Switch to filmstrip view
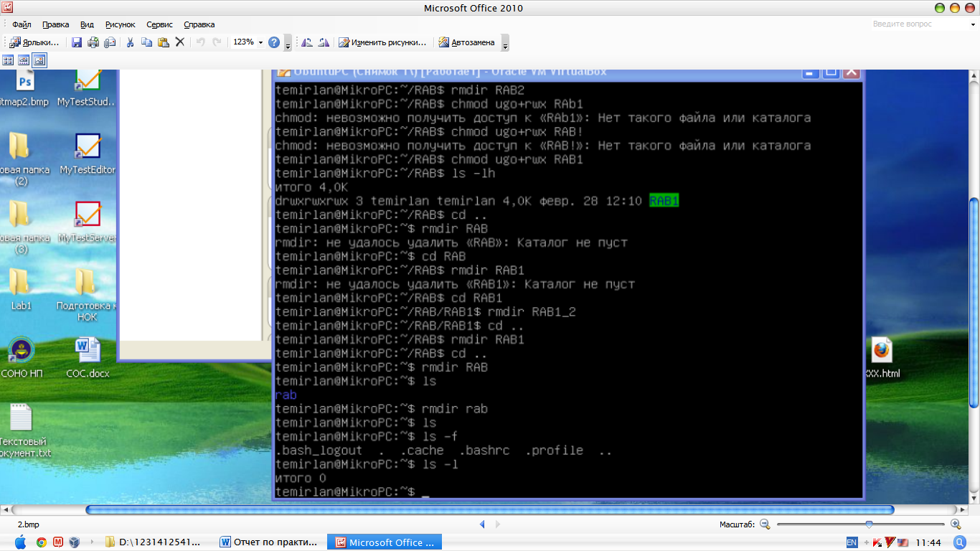This screenshot has width=980, height=551. pos(24,60)
